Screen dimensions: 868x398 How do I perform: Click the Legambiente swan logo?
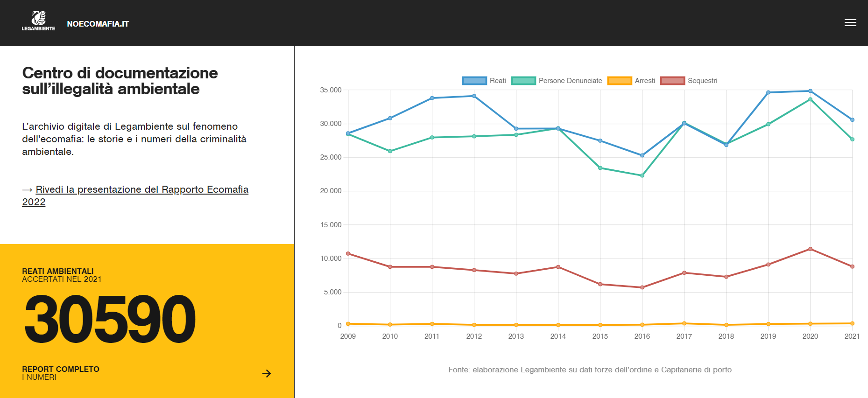click(x=38, y=21)
